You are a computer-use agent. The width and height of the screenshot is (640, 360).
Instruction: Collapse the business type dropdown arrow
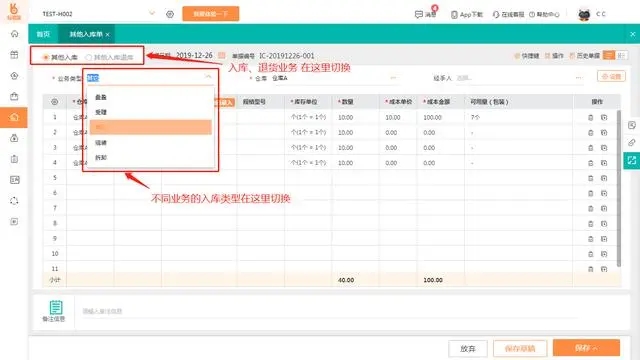pos(208,77)
